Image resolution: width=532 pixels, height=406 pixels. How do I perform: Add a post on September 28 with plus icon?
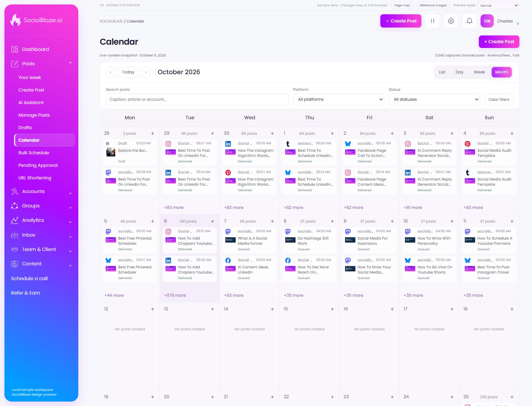[153, 133]
